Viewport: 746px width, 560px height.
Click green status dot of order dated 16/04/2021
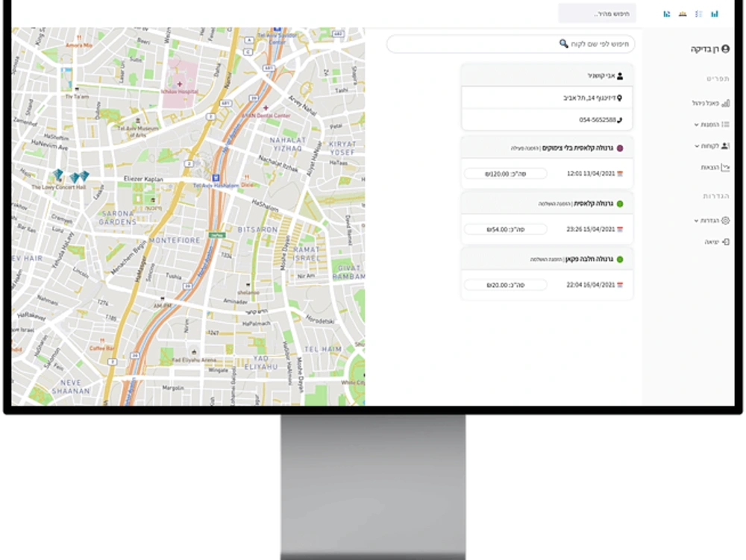click(x=620, y=259)
